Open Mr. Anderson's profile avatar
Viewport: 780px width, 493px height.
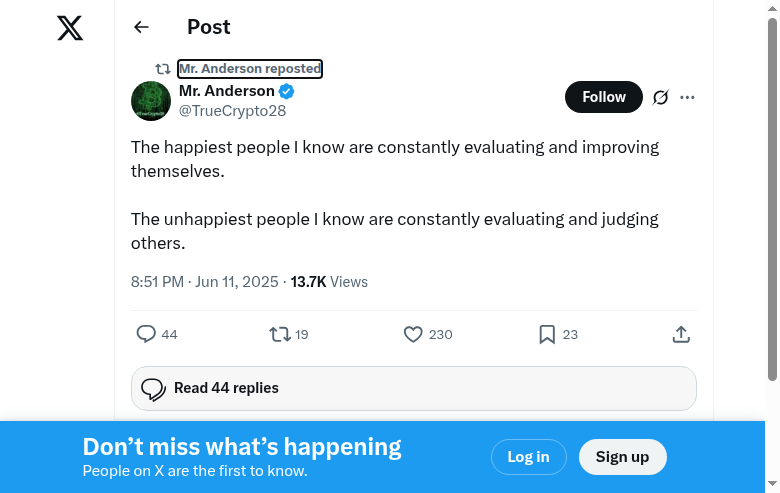click(151, 101)
